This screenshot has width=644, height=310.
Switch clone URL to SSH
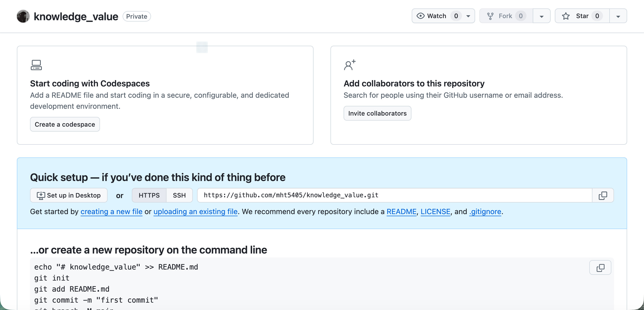(179, 195)
